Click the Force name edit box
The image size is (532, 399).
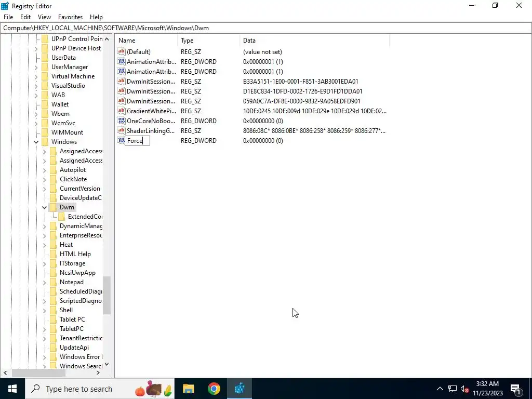[137, 140]
